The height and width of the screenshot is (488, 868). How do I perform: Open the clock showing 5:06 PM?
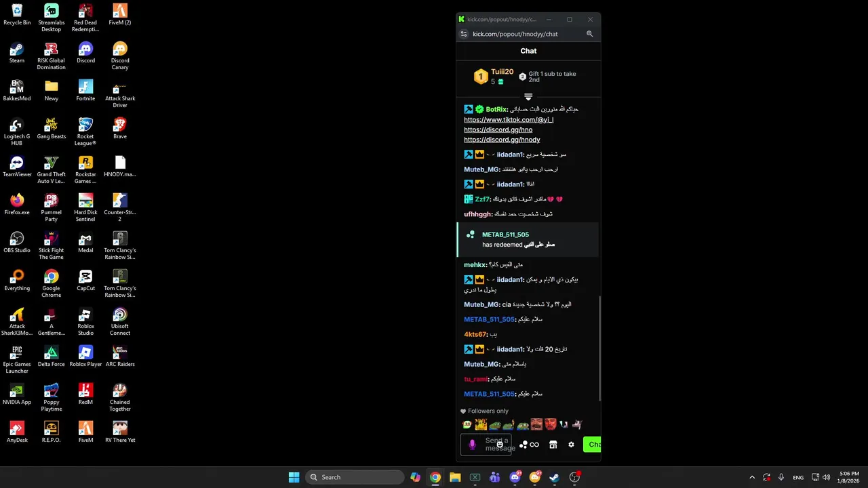pyautogui.click(x=849, y=477)
